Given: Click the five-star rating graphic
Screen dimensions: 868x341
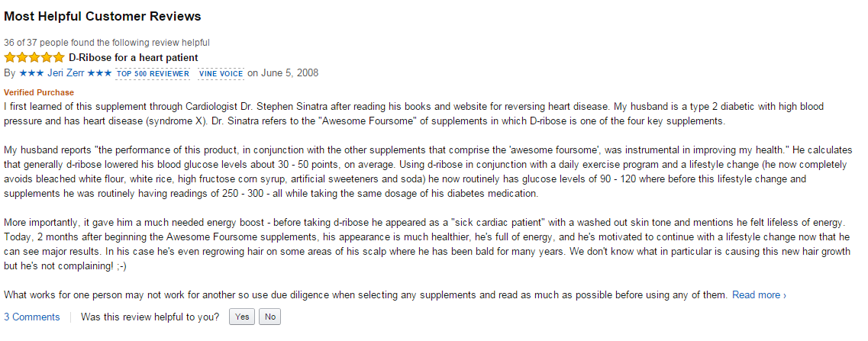Looking at the screenshot, I should (34, 58).
